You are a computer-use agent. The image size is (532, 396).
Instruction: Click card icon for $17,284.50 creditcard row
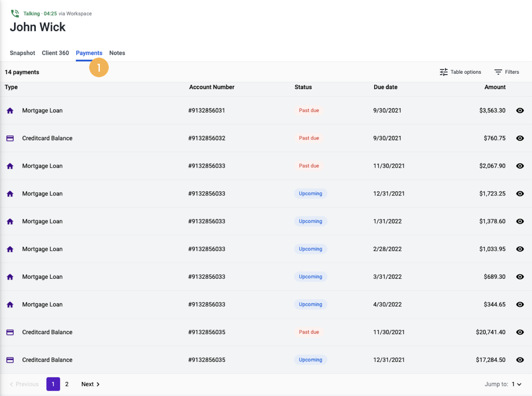pos(10,360)
